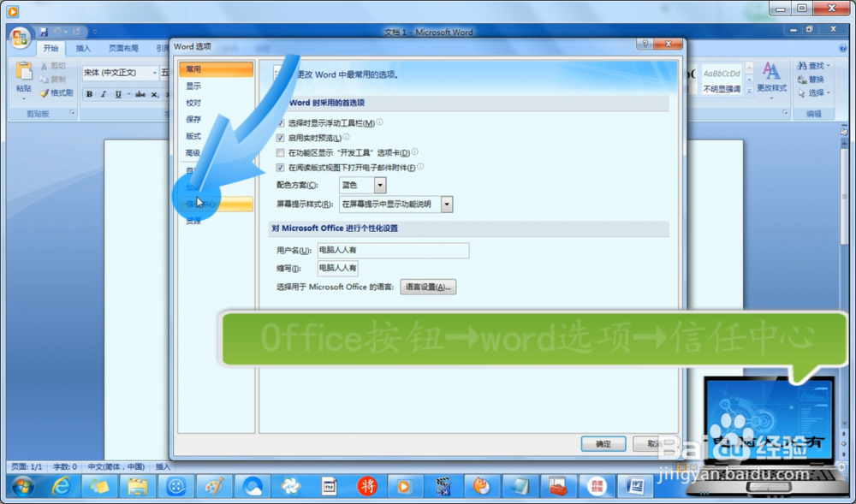The height and width of the screenshot is (504, 856).
Task: Open the Find (查找) dropdown arrow
Action: click(x=828, y=65)
